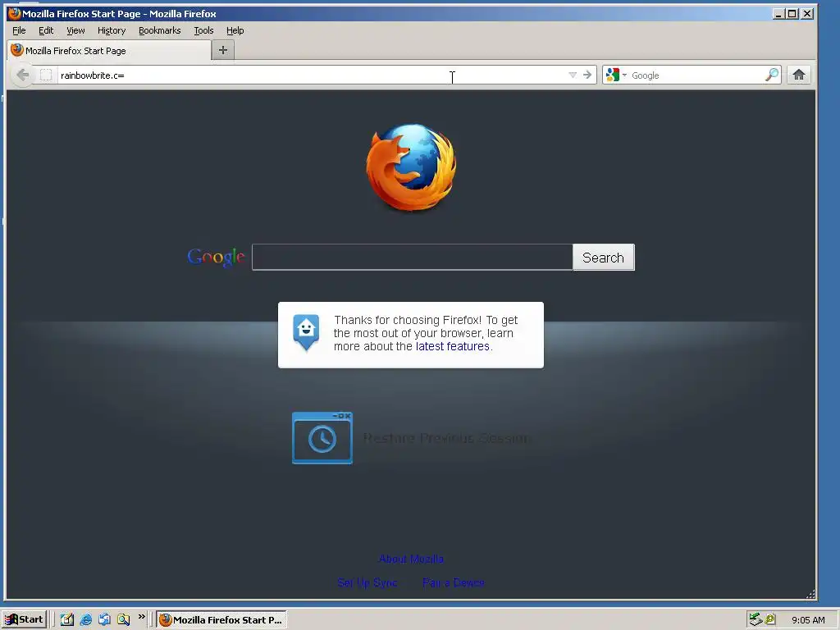
Task: Open the Help menu
Action: coord(235,30)
